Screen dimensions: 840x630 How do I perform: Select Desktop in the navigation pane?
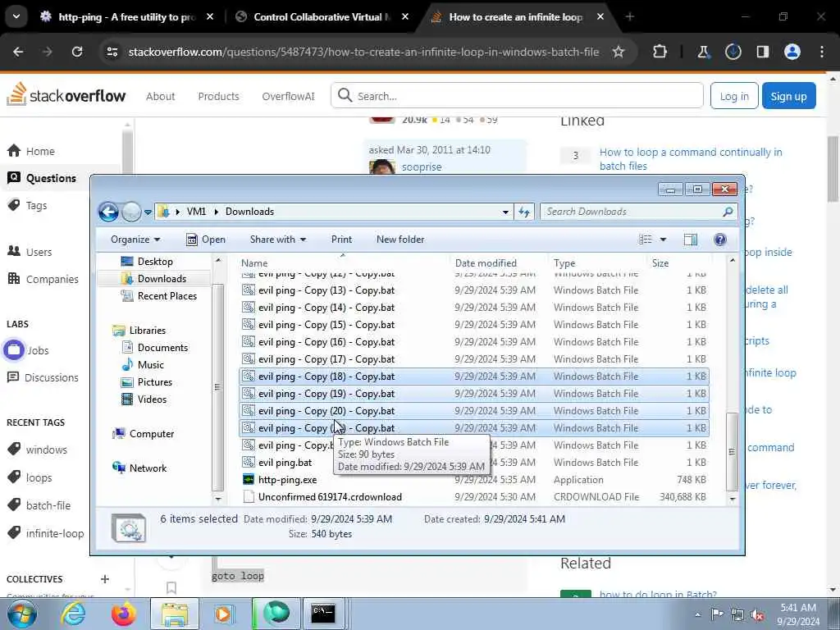[x=147, y=262]
